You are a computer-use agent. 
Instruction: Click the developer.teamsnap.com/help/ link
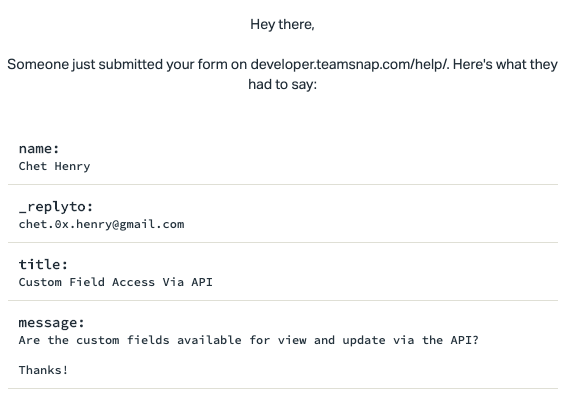click(349, 65)
